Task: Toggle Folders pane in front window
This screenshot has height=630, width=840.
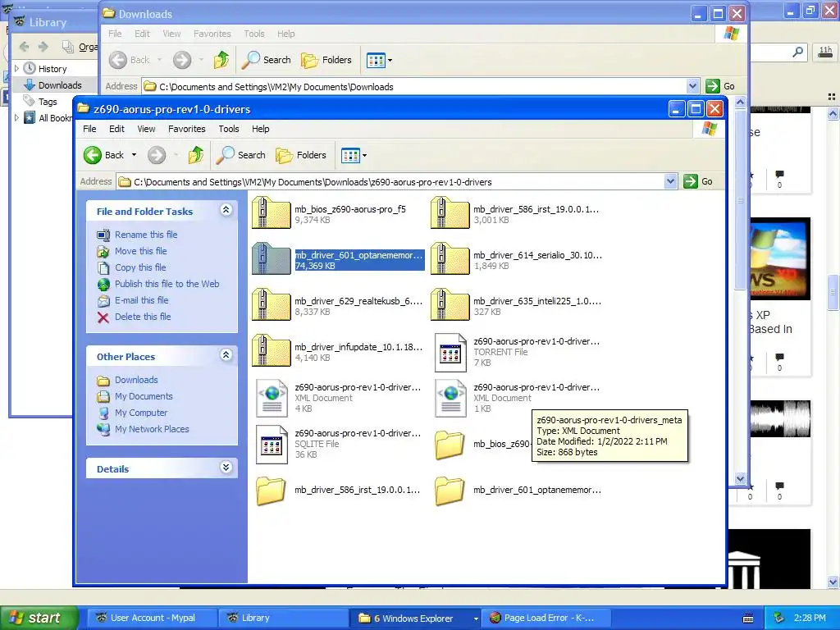Action: (x=301, y=155)
